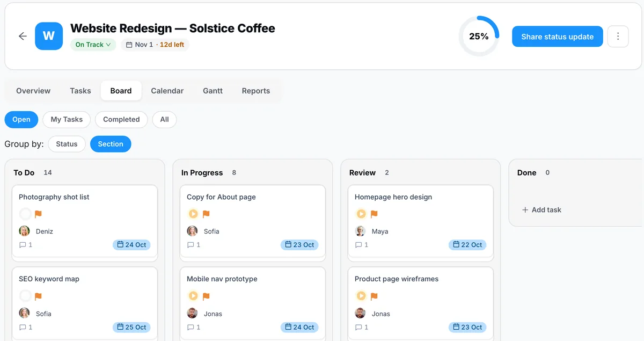Toggle status circle on Copy for About page
This screenshot has width=644, height=341.
[193, 214]
